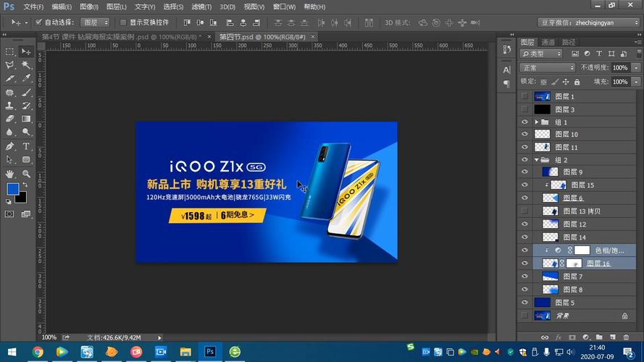Select the Eyedropper tool
Viewport: 644px width, 362px height.
pyautogui.click(x=26, y=78)
